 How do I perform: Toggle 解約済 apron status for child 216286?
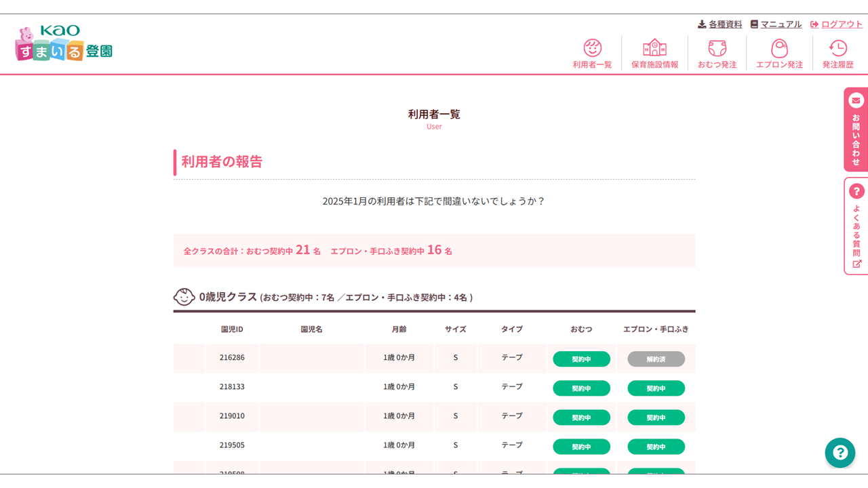click(656, 359)
